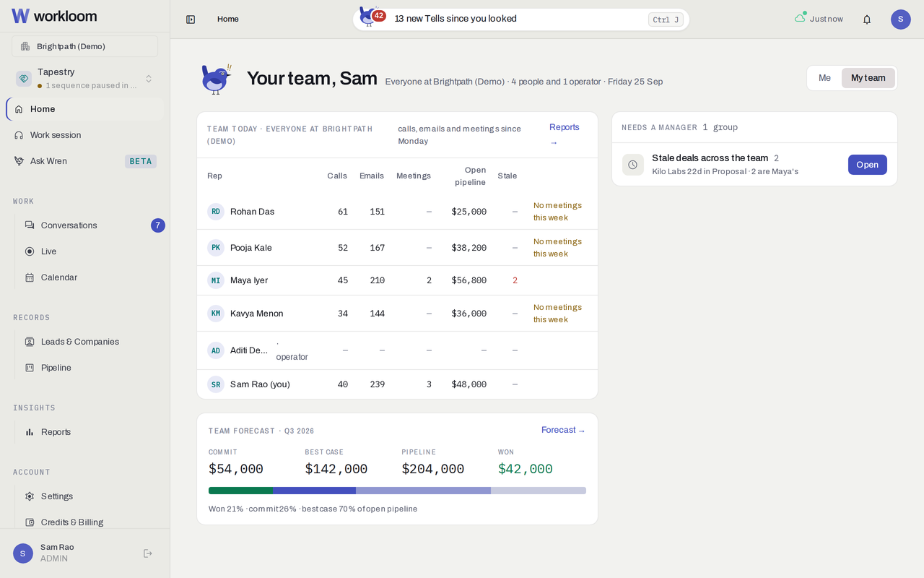Open Credits & Billing
Image resolution: width=924 pixels, height=578 pixels.
pos(91,522)
